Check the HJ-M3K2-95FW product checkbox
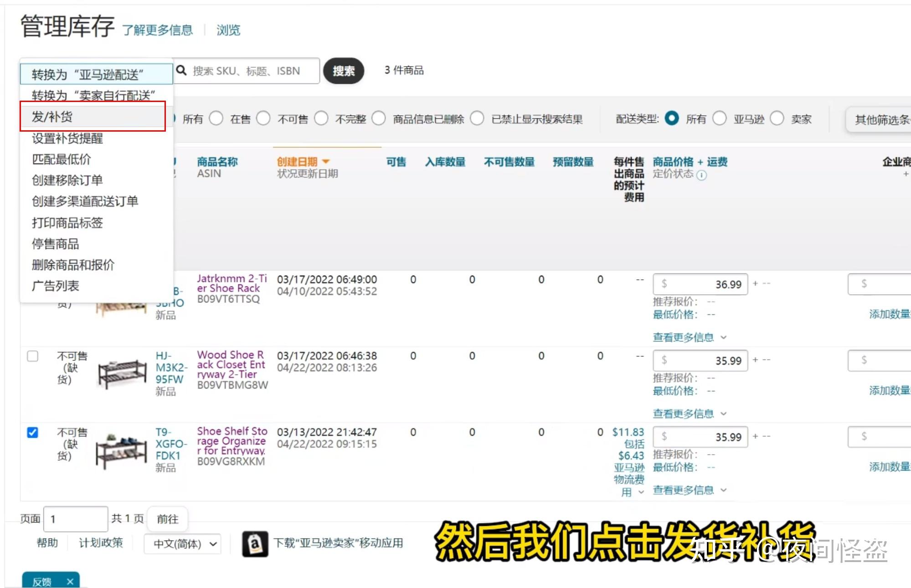The width and height of the screenshot is (911, 588). (x=32, y=356)
